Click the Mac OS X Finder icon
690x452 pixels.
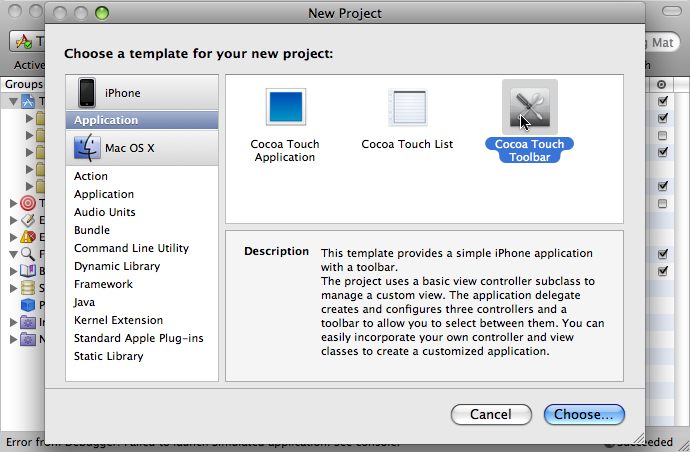87,147
